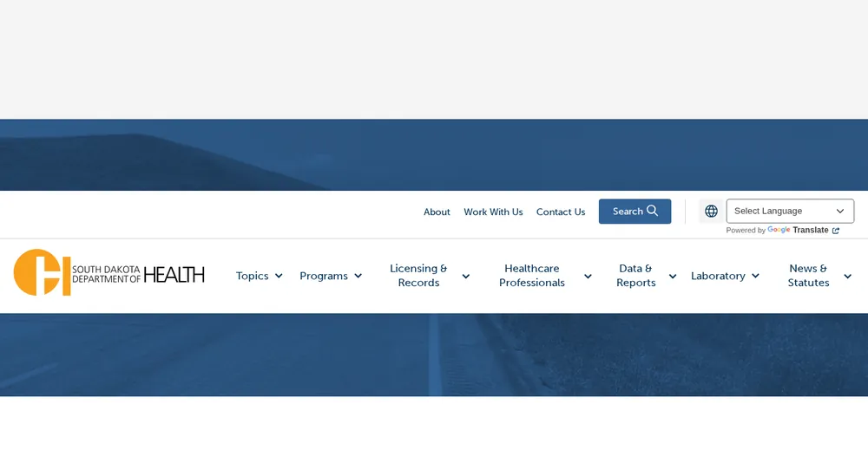Viewport: 868px width, 450px height.
Task: Expand Healthcare Professionals chevron
Action: tap(588, 277)
